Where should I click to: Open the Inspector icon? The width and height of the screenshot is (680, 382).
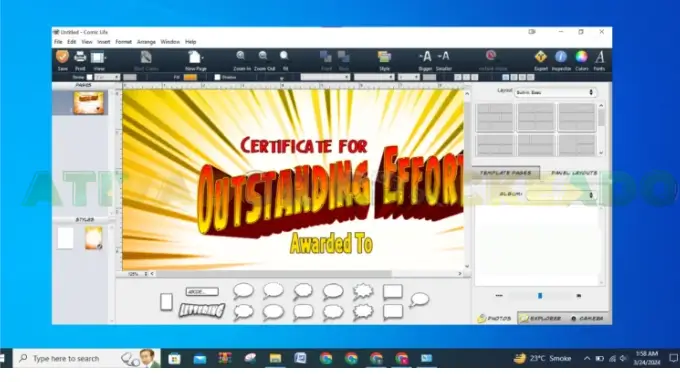tap(561, 57)
